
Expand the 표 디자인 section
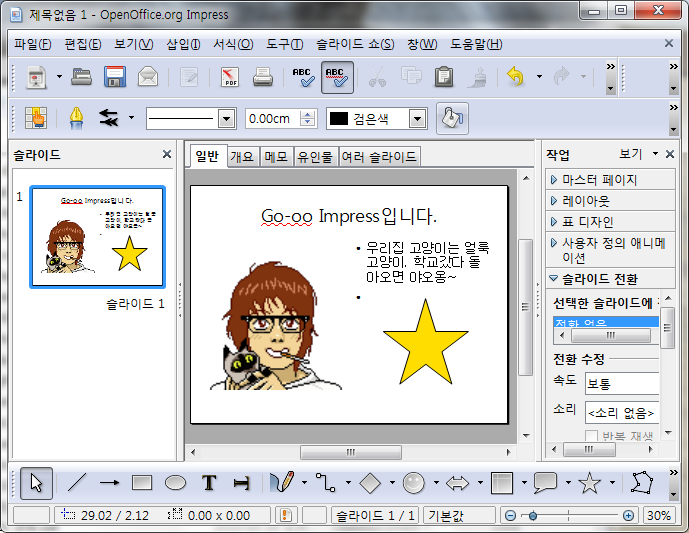pos(610,222)
